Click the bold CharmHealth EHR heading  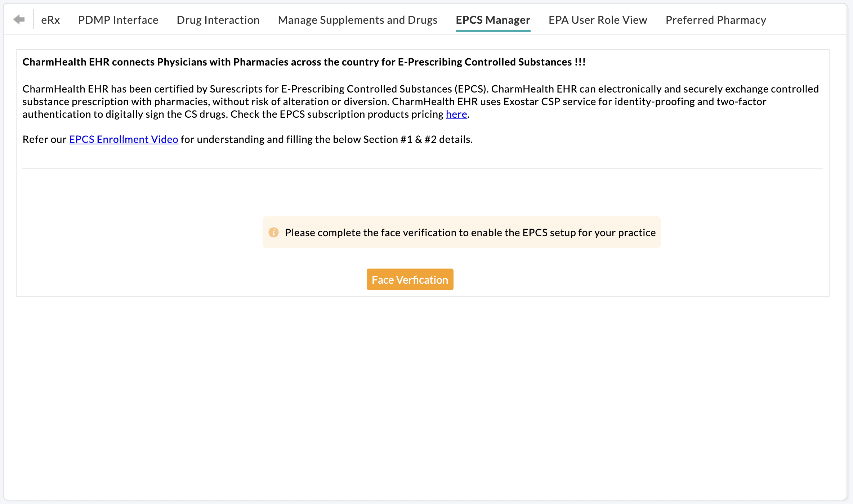click(x=304, y=62)
